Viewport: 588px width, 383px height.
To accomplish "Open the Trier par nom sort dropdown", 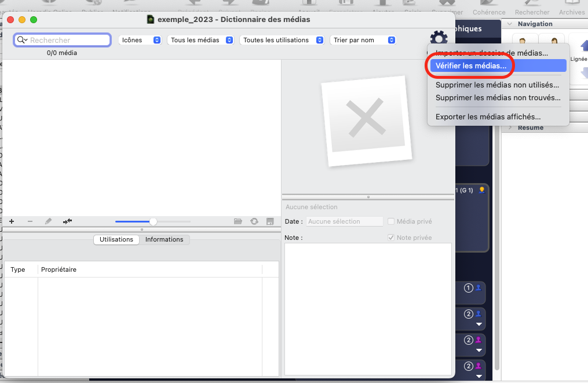I will [363, 40].
